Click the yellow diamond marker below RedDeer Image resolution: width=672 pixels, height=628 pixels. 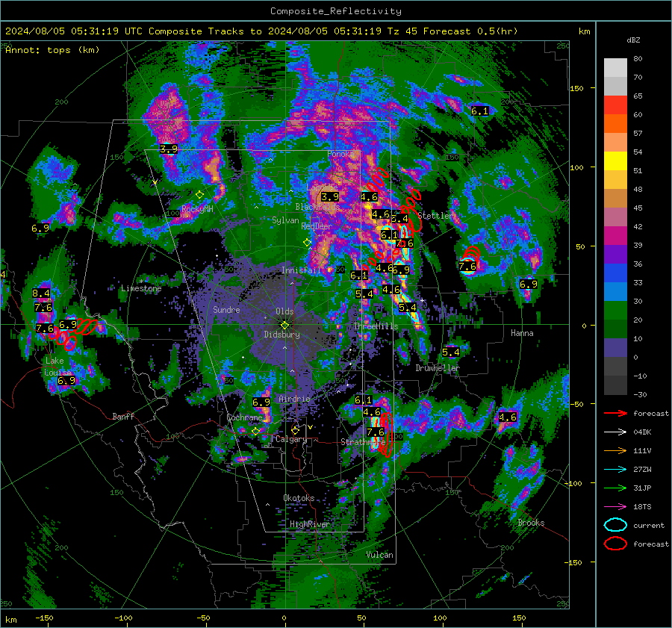pos(307,243)
